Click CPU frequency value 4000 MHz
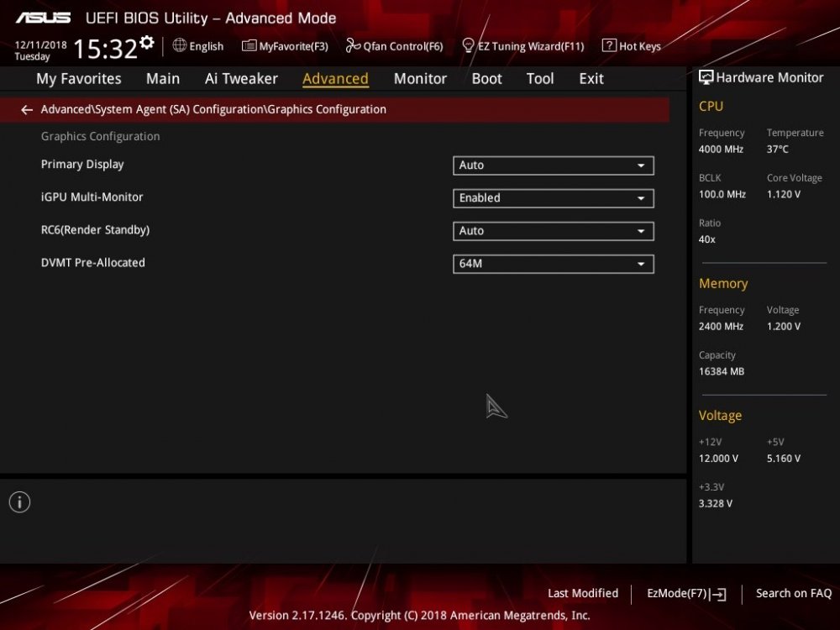 click(721, 149)
